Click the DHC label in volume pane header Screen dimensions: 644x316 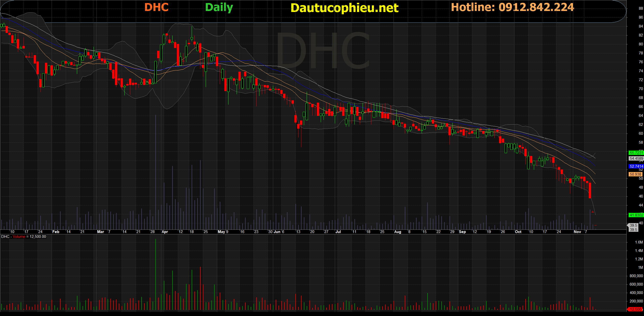[5, 237]
